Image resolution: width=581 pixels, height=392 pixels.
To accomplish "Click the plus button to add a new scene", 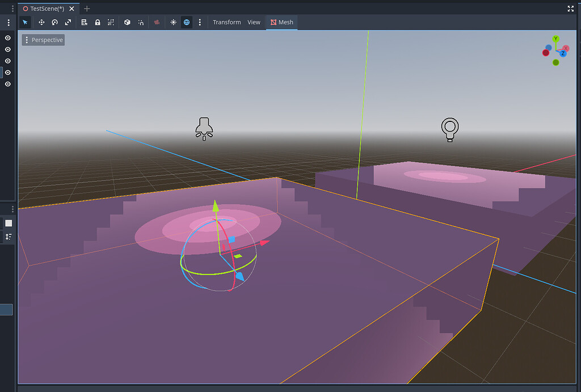I will click(x=86, y=9).
